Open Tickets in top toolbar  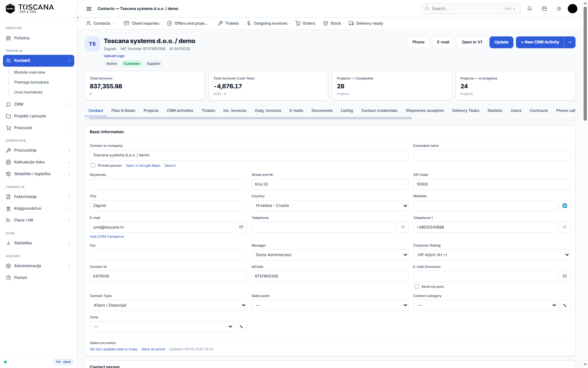[228, 23]
